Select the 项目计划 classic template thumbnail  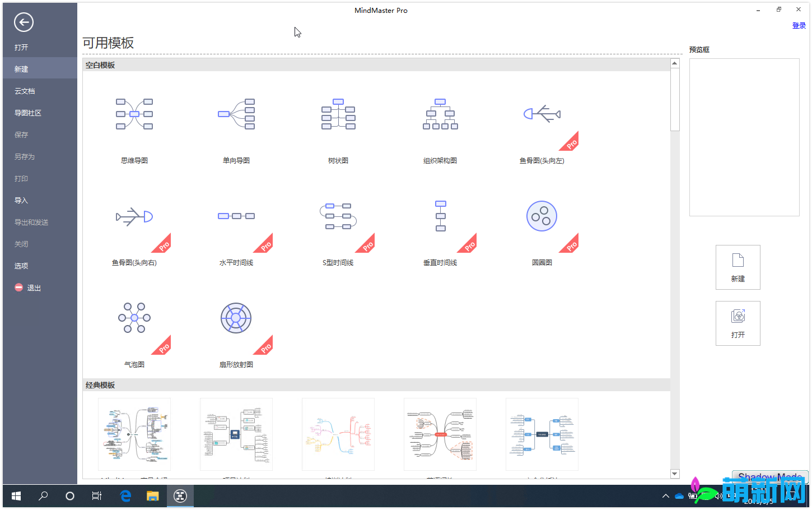click(x=236, y=434)
